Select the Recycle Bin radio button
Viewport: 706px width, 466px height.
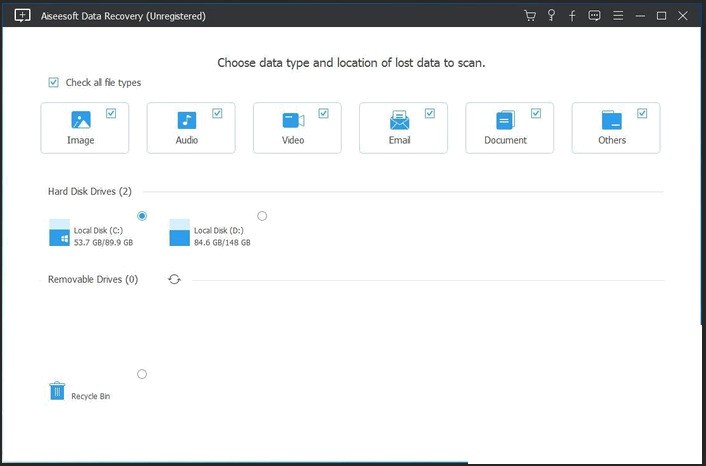point(142,374)
